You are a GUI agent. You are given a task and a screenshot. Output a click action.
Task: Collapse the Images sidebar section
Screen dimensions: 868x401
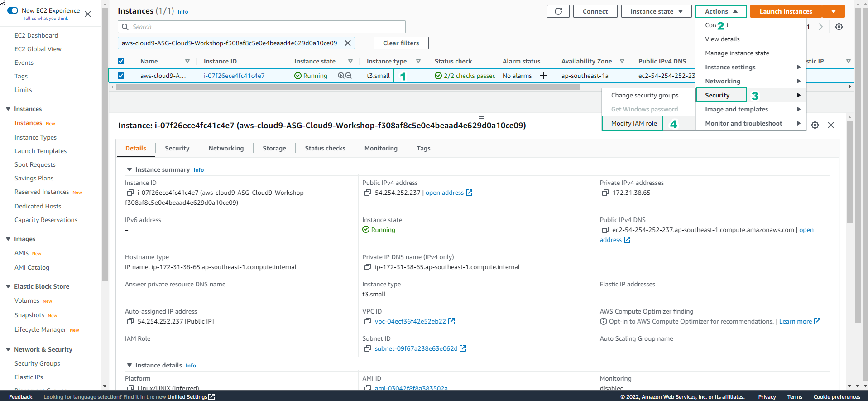pos(8,239)
